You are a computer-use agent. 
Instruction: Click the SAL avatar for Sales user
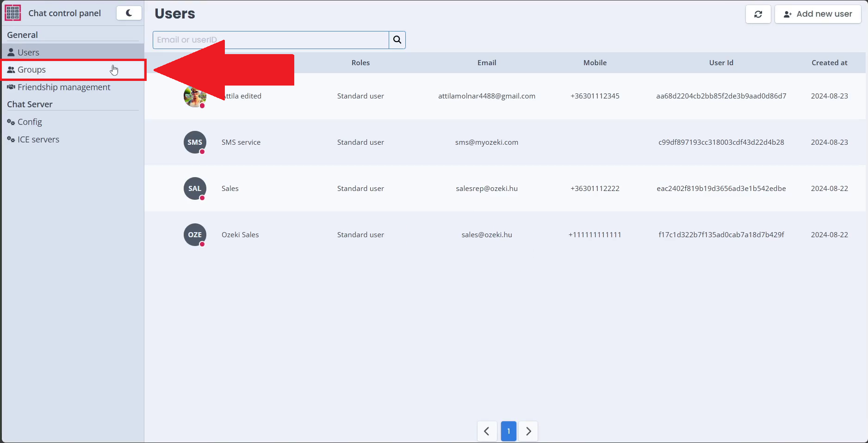tap(195, 189)
